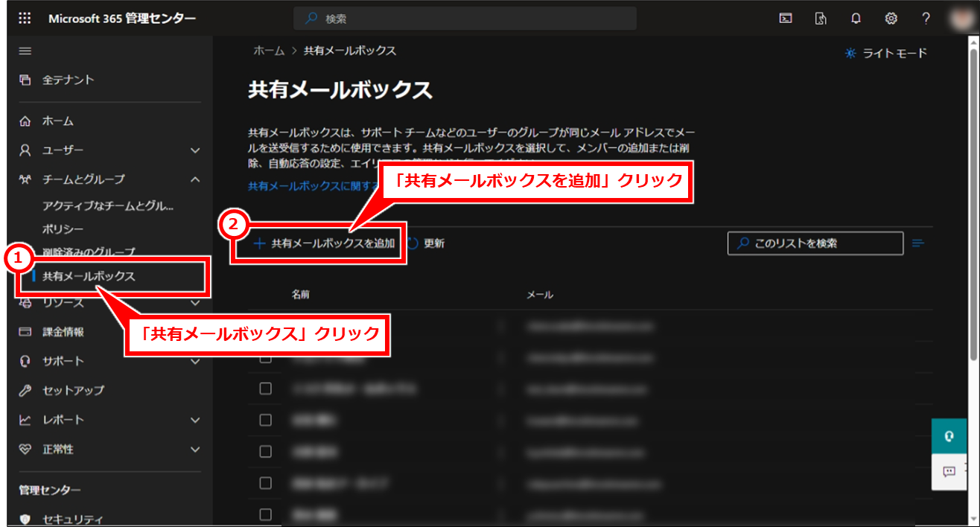Collapse the チームとグループ chevron

(195, 179)
